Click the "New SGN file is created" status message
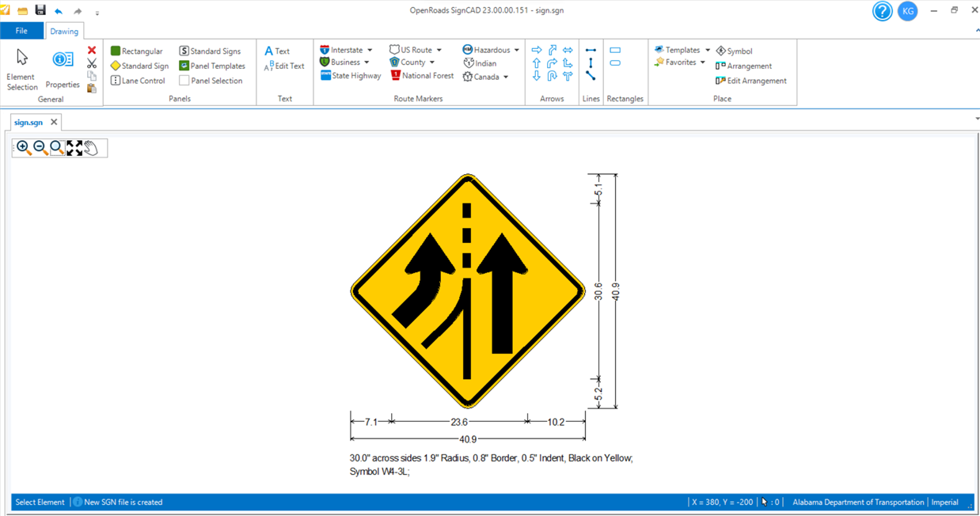 [123, 502]
